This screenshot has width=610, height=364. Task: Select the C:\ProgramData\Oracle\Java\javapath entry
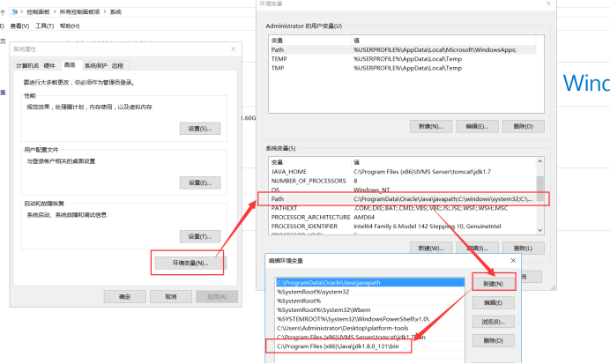pyautogui.click(x=370, y=283)
